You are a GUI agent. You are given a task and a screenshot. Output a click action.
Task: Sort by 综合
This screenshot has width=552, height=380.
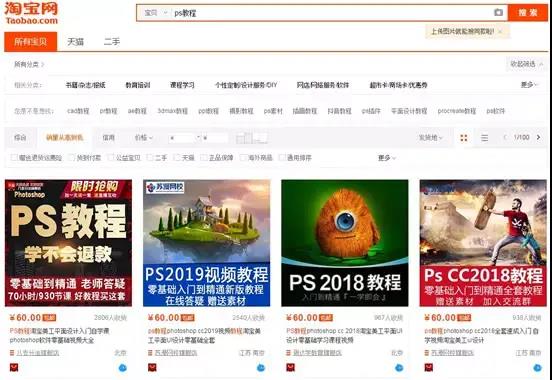pos(20,138)
